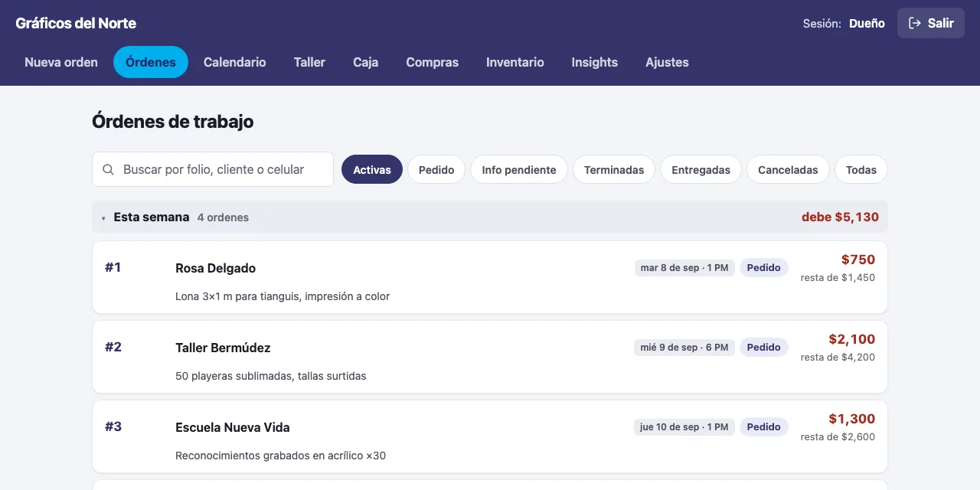The width and height of the screenshot is (980, 490).
Task: Click Pedido badge on Taller Bermúdez order
Action: click(x=764, y=348)
